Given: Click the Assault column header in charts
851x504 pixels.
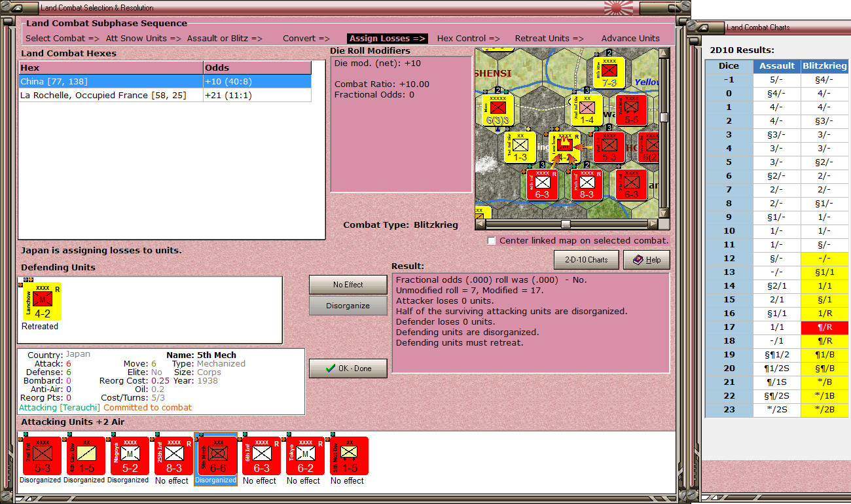Looking at the screenshot, I should (x=776, y=65).
